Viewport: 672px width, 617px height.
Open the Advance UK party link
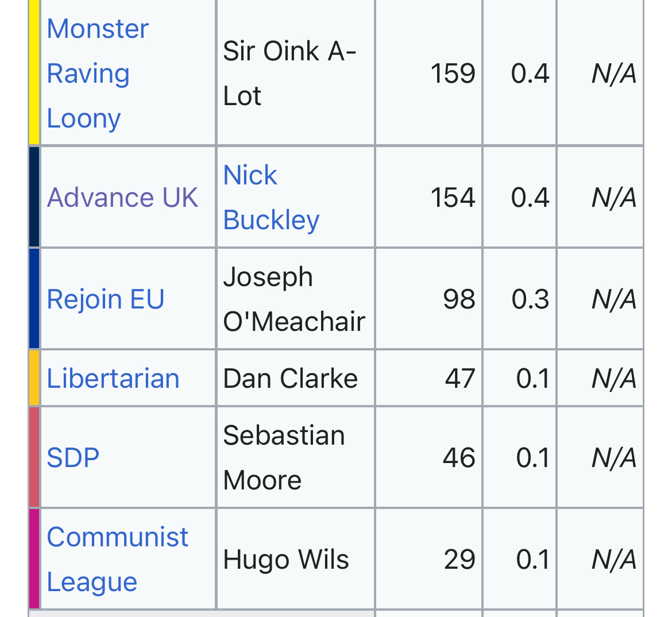pyautogui.click(x=122, y=198)
